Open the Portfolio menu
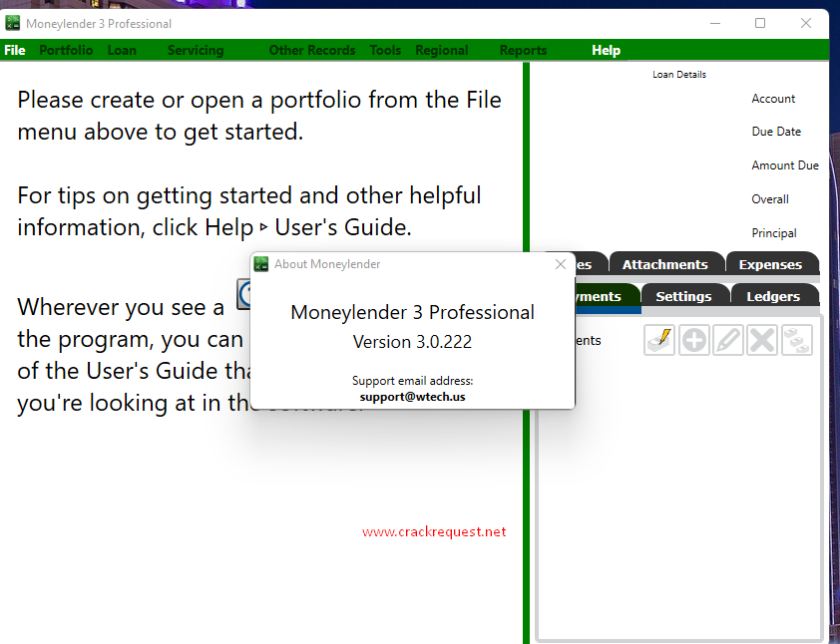This screenshot has height=644, width=840. 66,50
